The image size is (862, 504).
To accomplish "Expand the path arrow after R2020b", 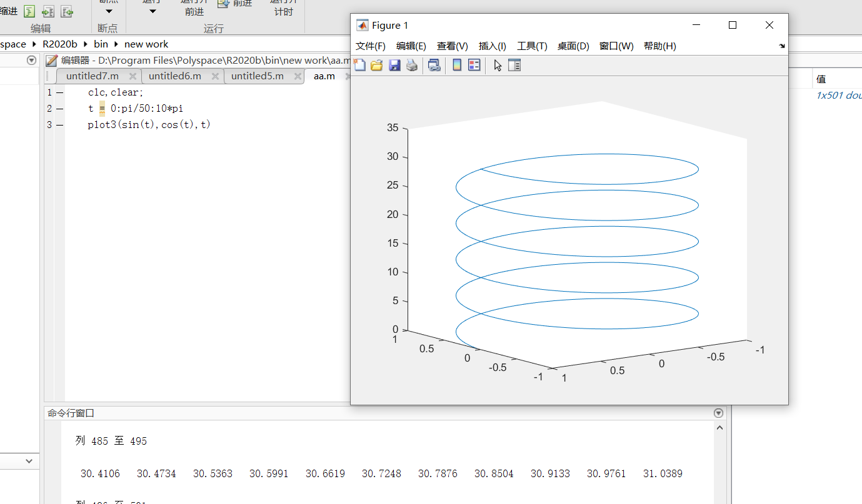I will coord(86,44).
